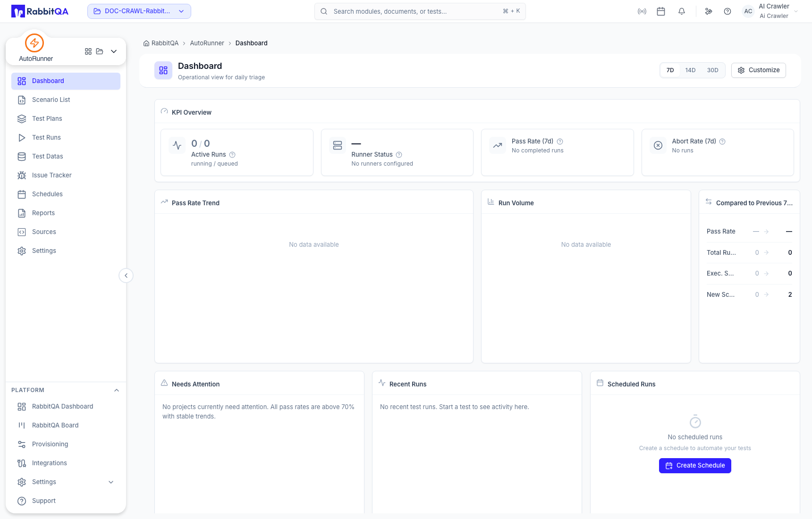Click the Runner Status info icon

click(399, 155)
